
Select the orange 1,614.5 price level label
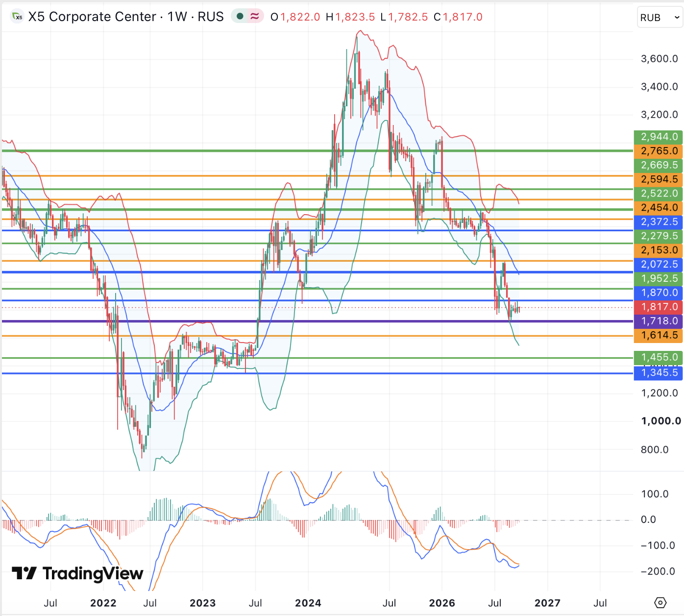[658, 336]
